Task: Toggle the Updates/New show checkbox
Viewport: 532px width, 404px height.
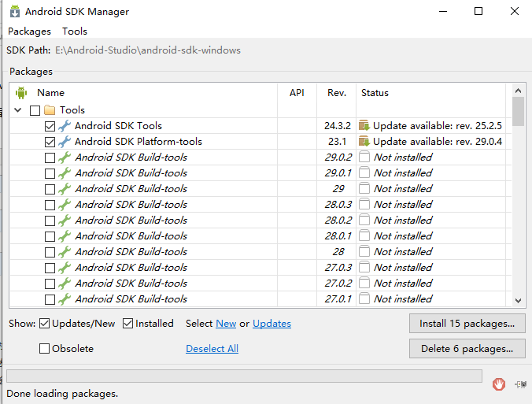Action: pos(44,324)
